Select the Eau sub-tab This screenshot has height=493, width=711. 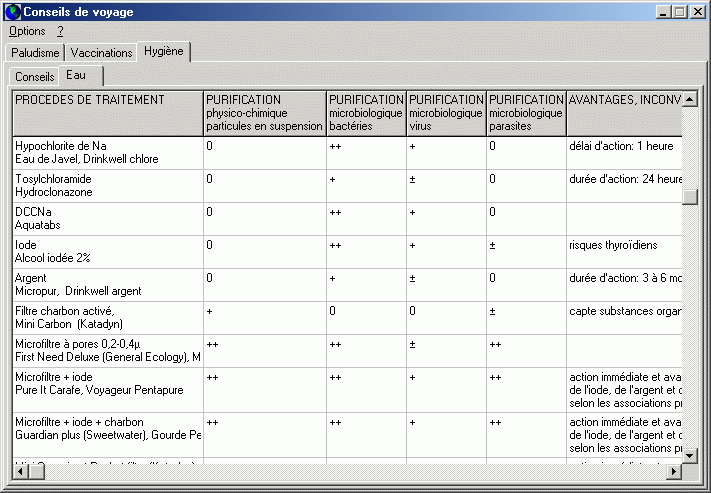(x=81, y=75)
